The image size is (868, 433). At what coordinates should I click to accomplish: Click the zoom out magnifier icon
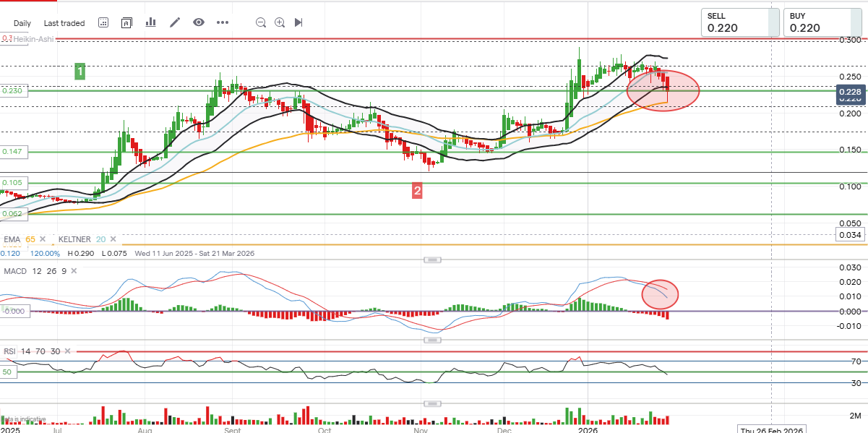(x=261, y=22)
